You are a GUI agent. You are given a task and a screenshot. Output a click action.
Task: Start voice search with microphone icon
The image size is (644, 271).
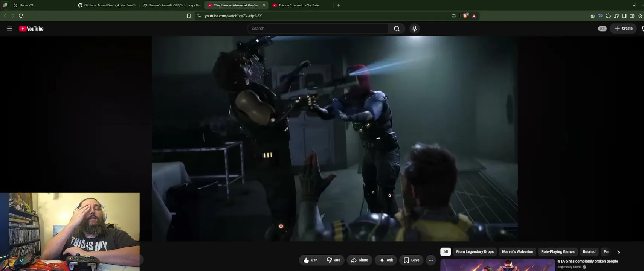tap(414, 29)
